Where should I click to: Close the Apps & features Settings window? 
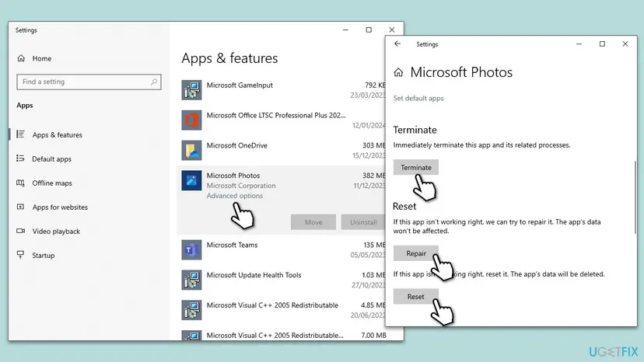pos(392,30)
